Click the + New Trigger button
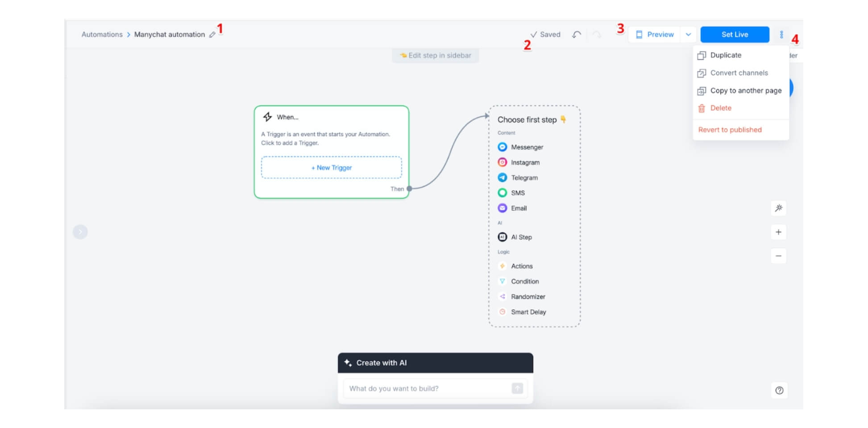The image size is (868, 428). click(331, 168)
